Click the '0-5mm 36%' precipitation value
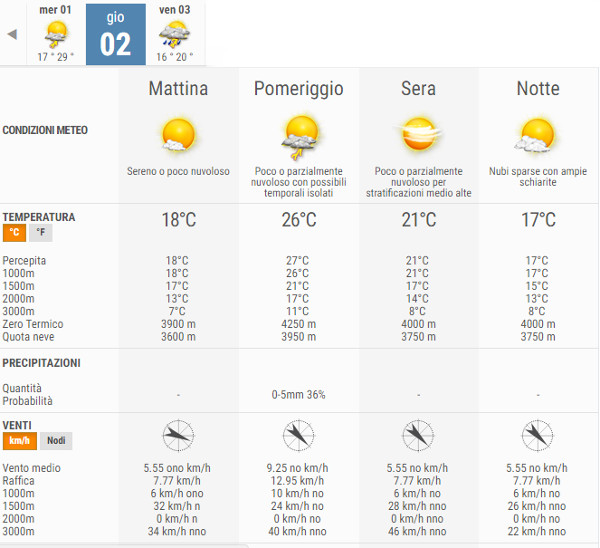 (x=298, y=395)
